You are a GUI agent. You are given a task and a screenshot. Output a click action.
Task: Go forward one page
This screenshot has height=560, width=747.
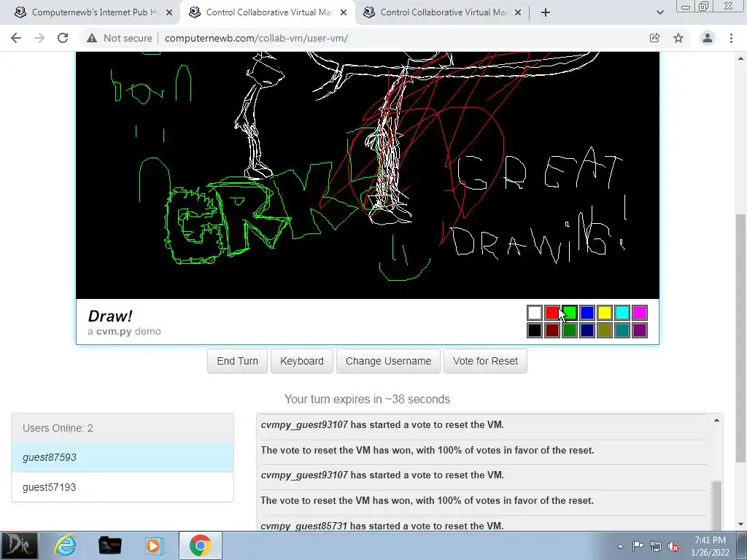(x=39, y=38)
